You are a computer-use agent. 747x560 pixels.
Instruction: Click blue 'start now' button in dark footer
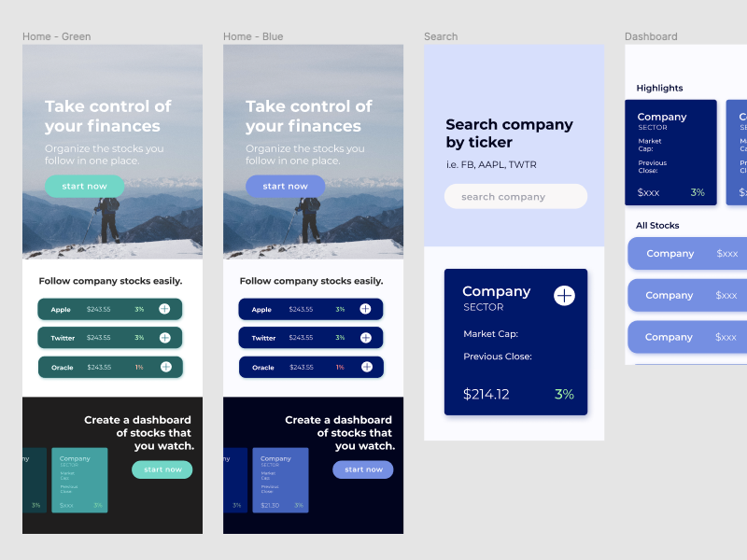(x=363, y=469)
